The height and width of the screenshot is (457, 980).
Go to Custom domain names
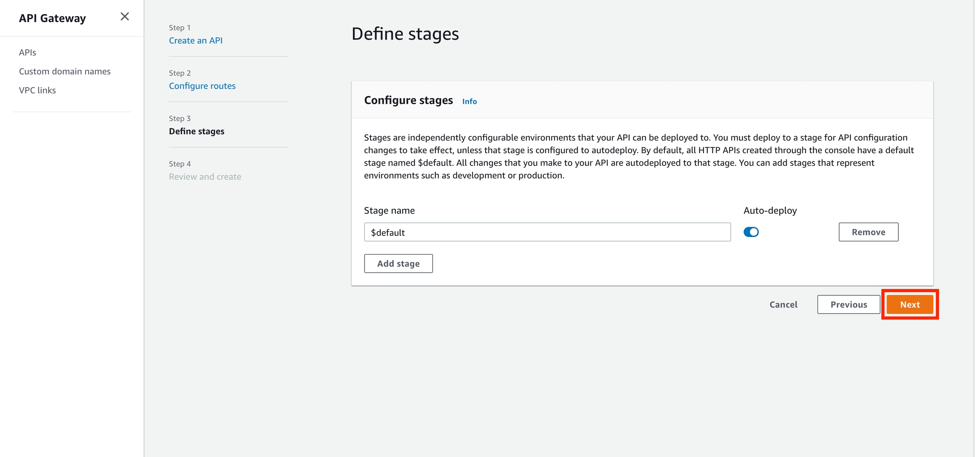pos(65,71)
